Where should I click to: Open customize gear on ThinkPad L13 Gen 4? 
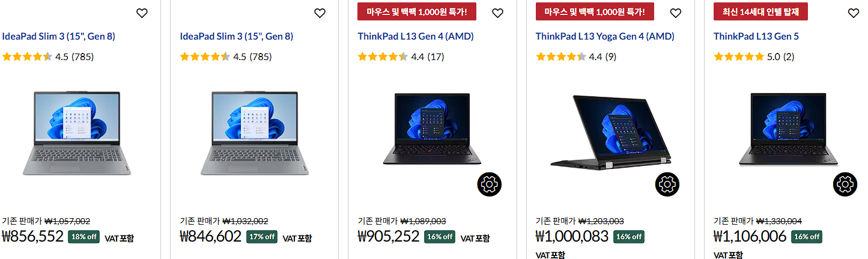click(x=490, y=184)
